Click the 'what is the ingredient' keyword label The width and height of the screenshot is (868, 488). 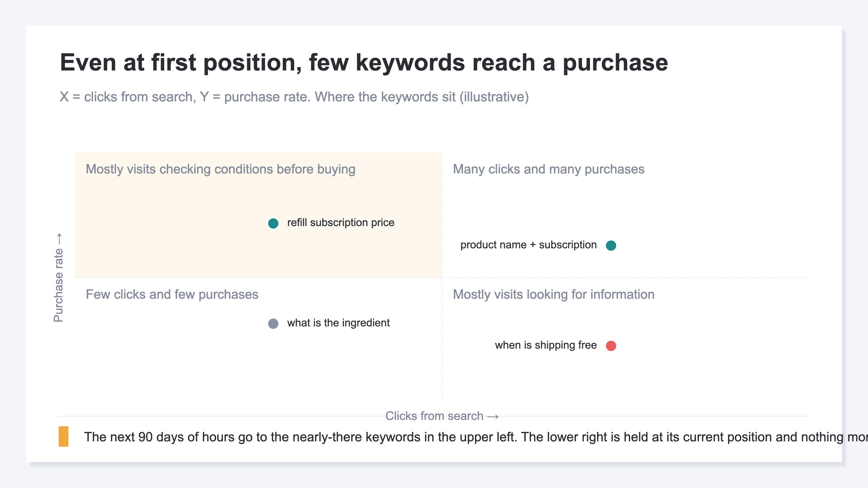(338, 323)
